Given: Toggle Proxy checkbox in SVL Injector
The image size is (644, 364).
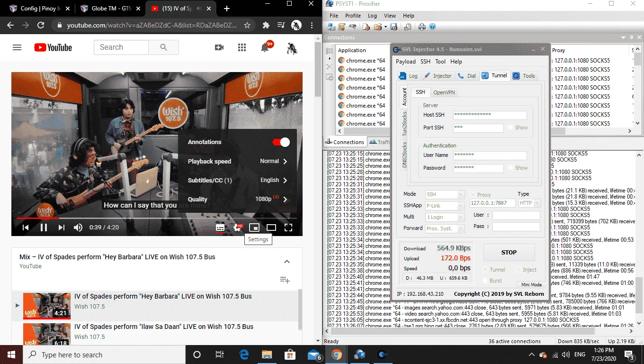Looking at the screenshot, I should [x=473, y=195].
